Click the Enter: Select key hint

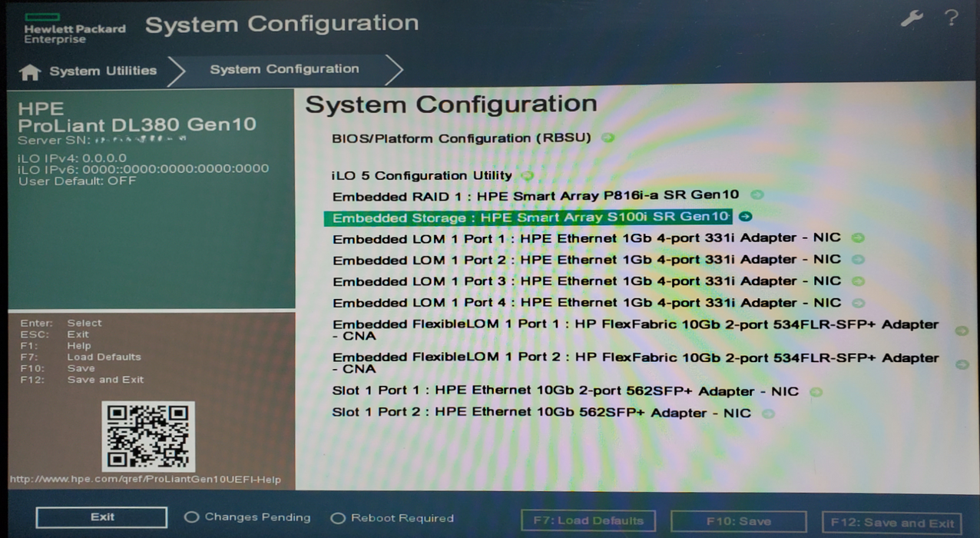(x=61, y=323)
